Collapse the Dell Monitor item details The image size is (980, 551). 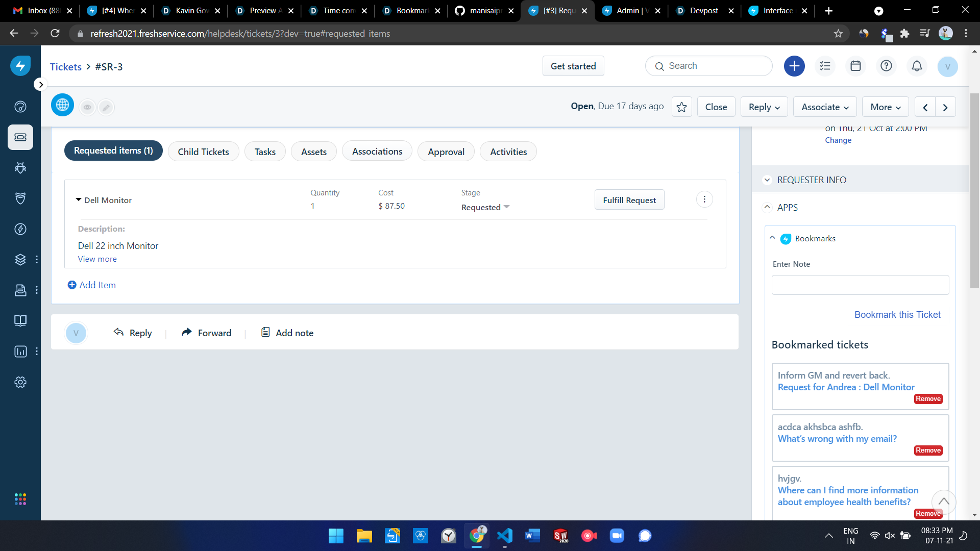(79, 200)
